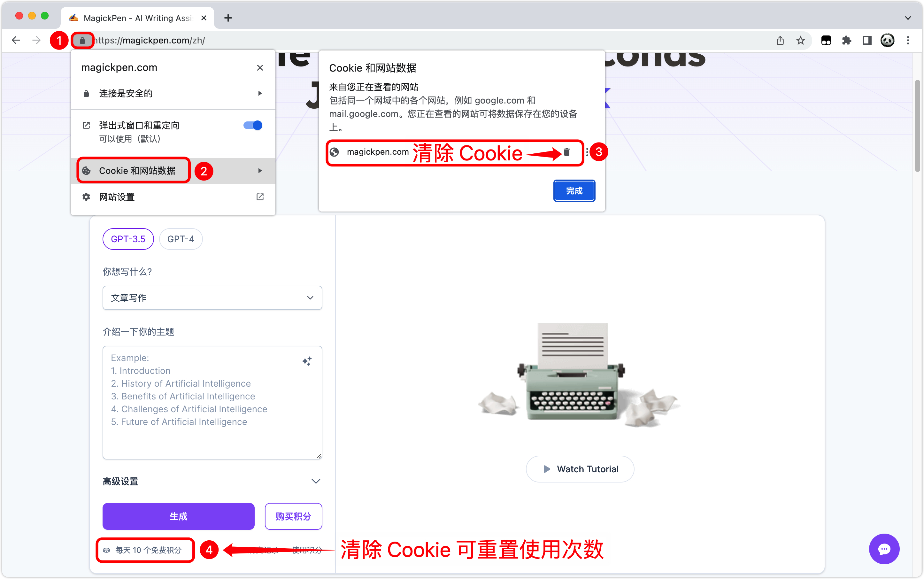Viewport: 924px width, 579px height.
Task: Open the tab search chevron
Action: (908, 18)
